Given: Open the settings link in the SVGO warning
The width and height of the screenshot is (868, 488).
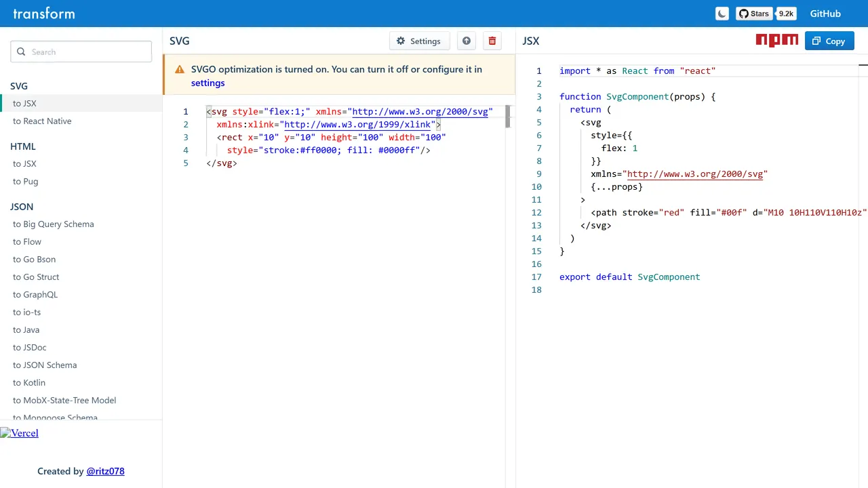Looking at the screenshot, I should tap(208, 83).
